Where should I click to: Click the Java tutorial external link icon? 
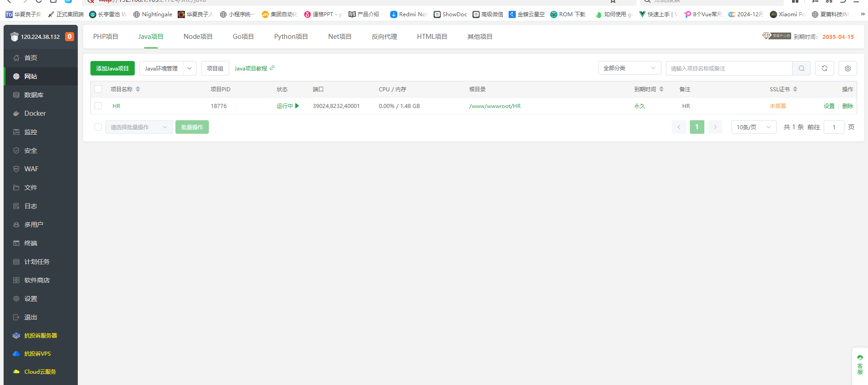pos(272,68)
